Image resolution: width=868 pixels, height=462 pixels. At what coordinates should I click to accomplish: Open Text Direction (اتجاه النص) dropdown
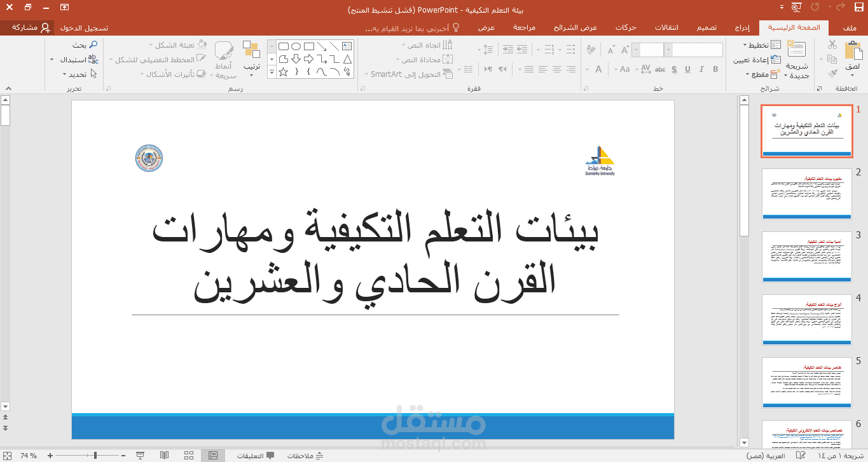[x=427, y=45]
